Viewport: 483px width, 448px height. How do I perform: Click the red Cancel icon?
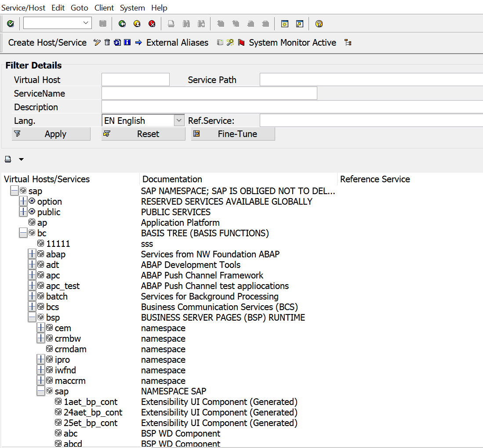click(x=152, y=24)
